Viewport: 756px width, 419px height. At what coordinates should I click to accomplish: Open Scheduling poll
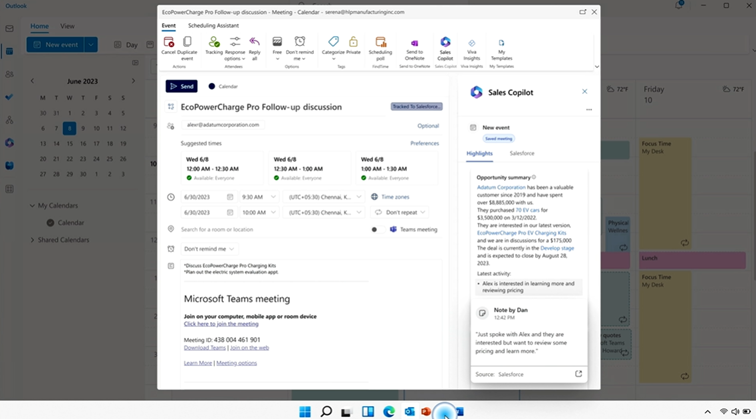pos(380,48)
